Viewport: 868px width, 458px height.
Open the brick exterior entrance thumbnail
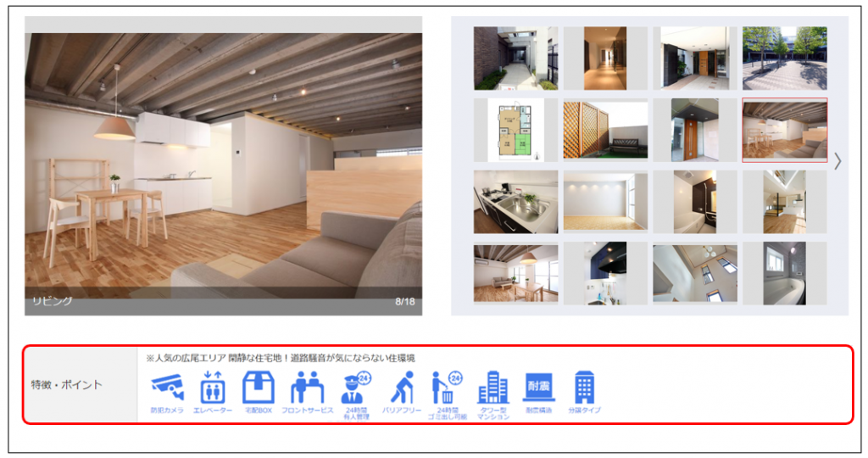coord(515,58)
